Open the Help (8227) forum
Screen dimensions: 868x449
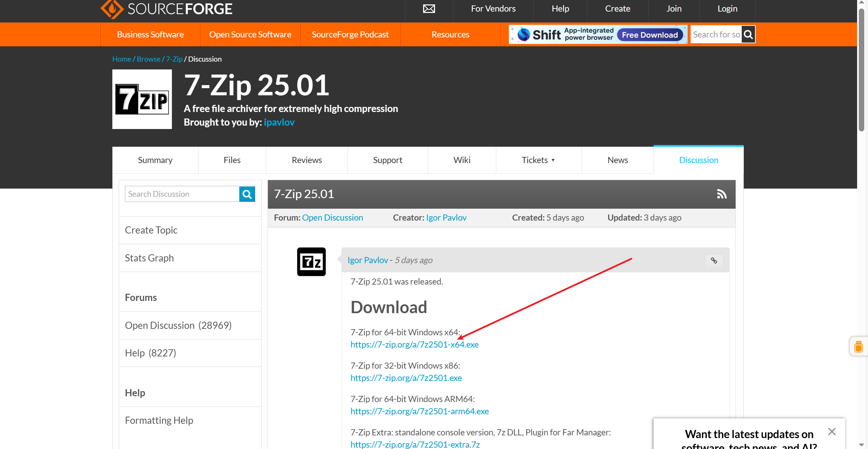(x=190, y=353)
